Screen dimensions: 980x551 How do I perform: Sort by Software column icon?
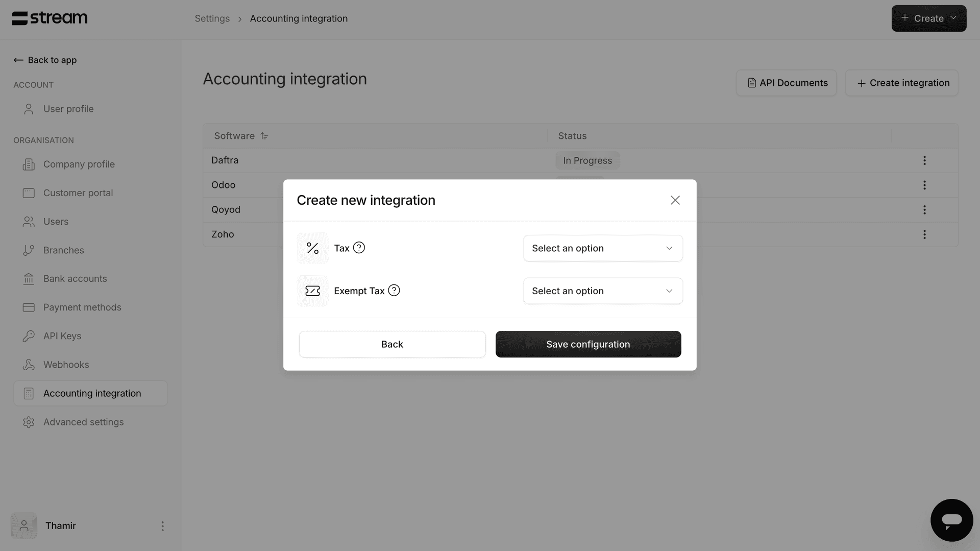(264, 136)
